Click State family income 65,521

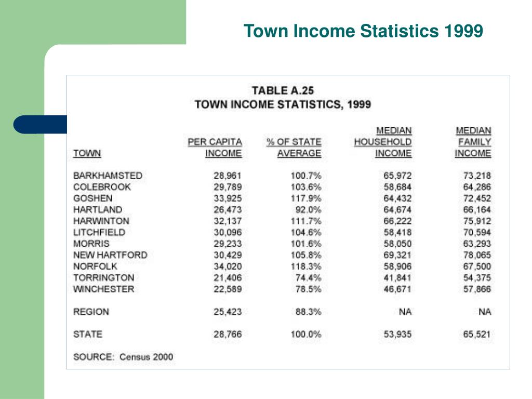coord(477,334)
